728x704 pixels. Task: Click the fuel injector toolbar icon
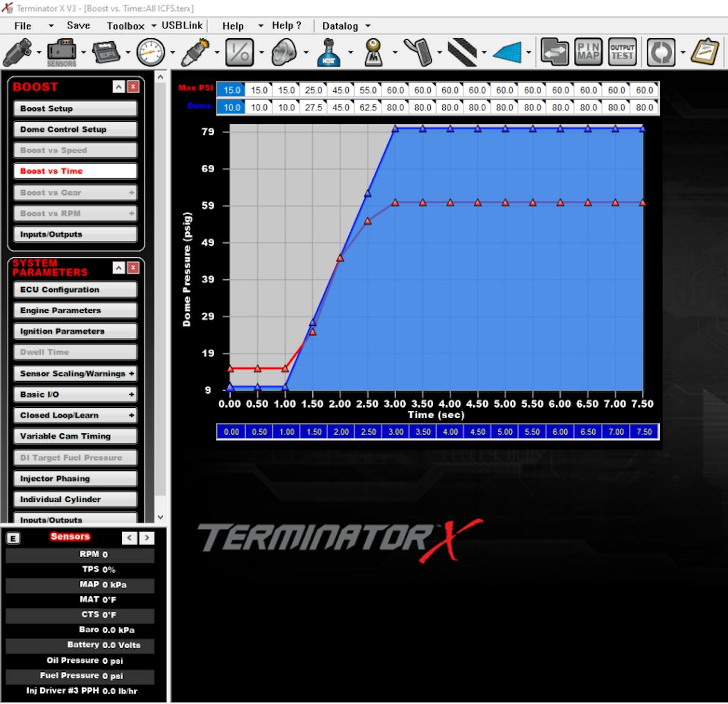tap(17, 53)
